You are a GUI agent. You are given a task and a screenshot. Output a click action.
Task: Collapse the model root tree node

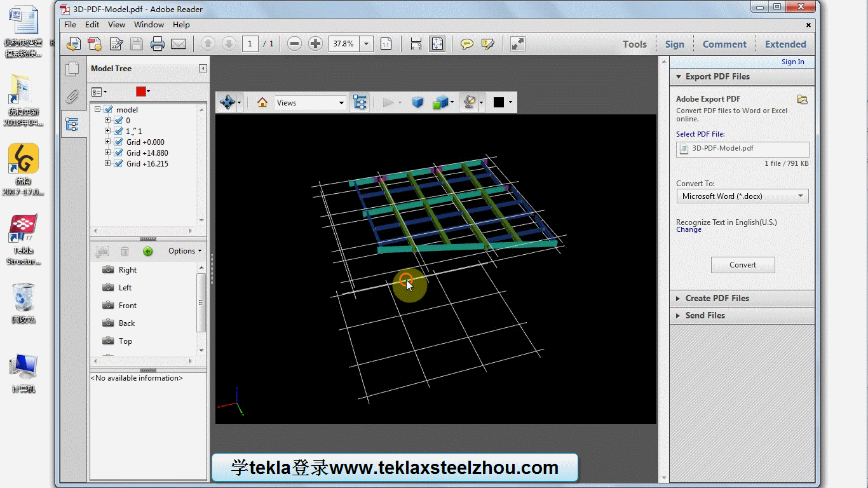pos(98,109)
